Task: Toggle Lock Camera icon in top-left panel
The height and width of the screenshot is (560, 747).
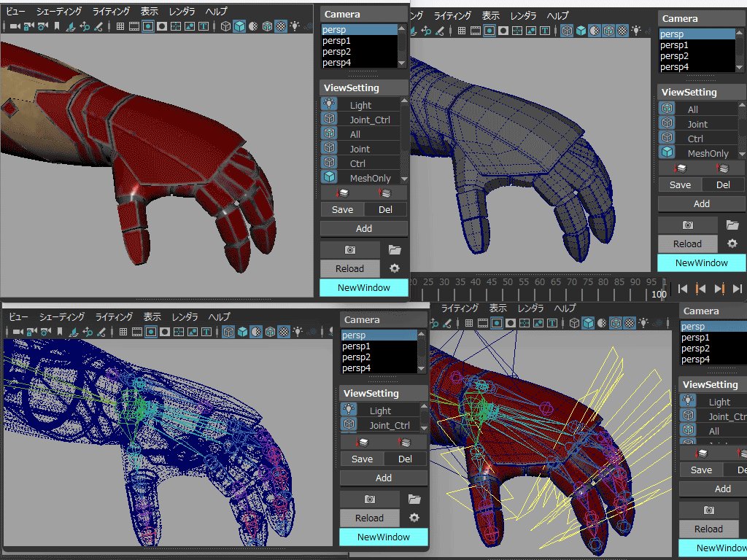Action: 29,26
